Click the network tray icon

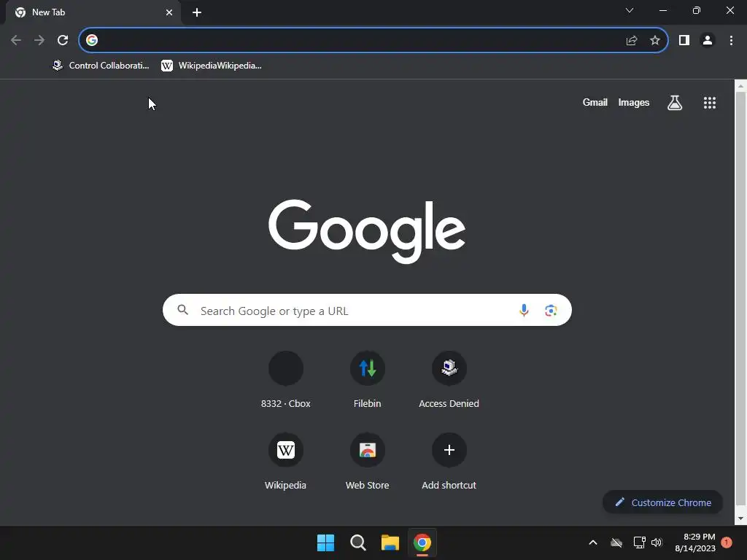pos(639,542)
